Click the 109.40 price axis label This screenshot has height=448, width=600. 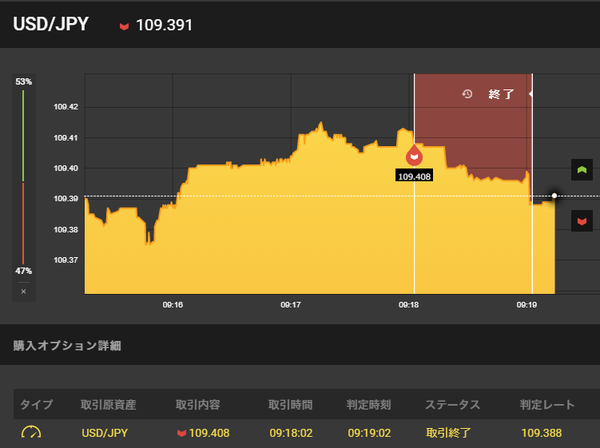[x=66, y=168]
